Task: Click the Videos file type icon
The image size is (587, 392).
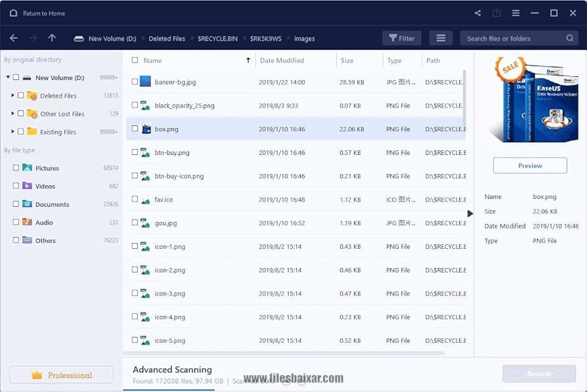Action: pos(27,186)
